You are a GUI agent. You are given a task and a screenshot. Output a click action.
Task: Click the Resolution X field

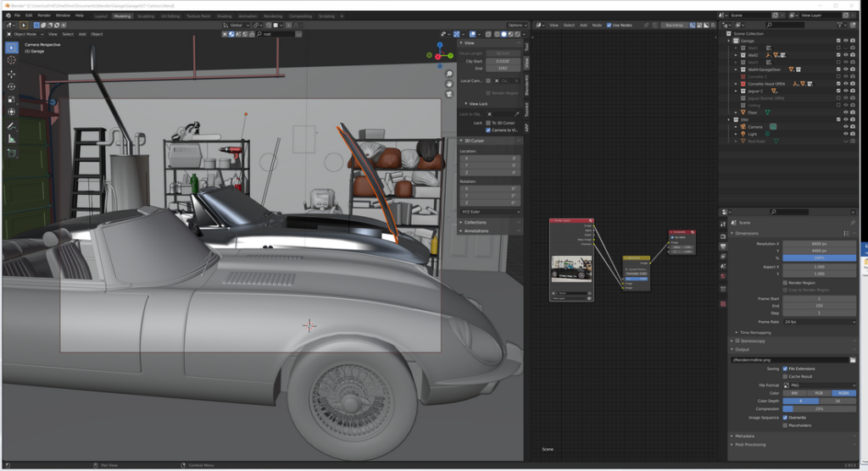click(x=819, y=242)
